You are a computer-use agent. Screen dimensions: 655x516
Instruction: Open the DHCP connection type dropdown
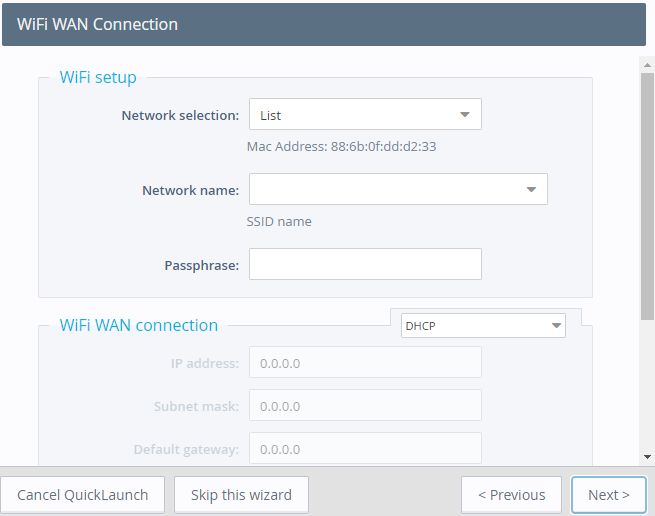[x=483, y=326]
